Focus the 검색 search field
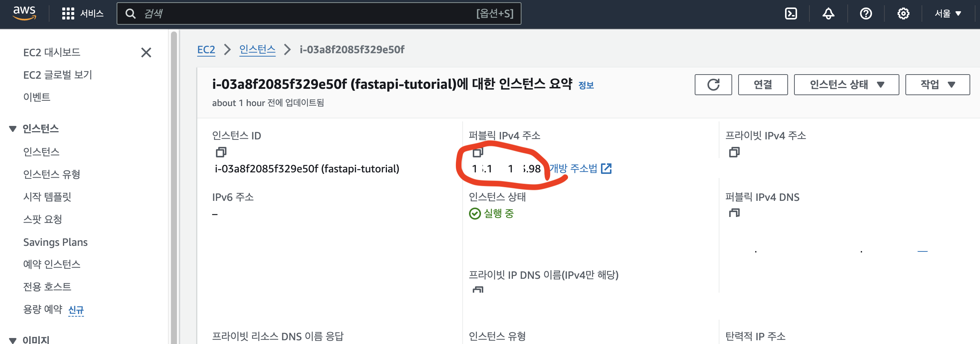The height and width of the screenshot is (344, 980). pos(319,14)
